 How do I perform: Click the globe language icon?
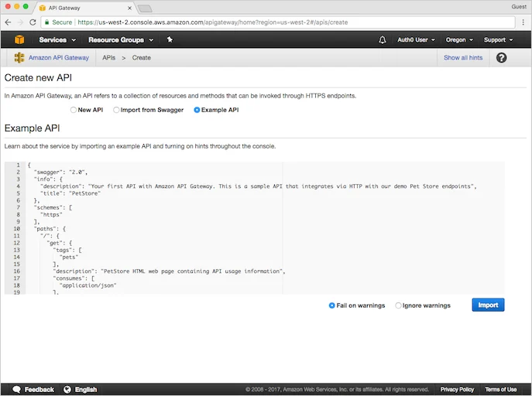67,389
